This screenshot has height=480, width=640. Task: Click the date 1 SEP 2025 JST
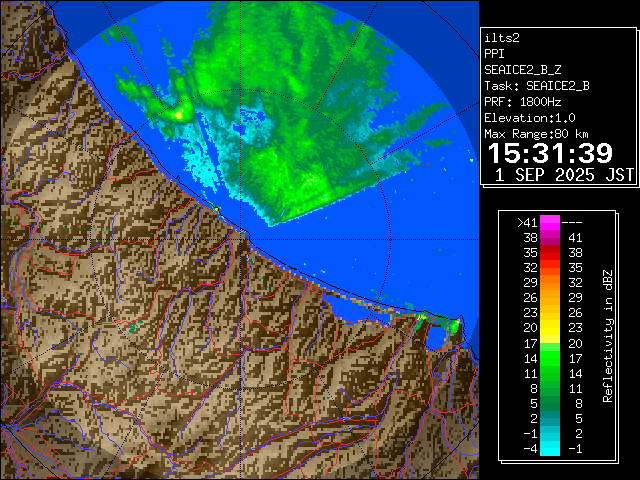coord(564,175)
